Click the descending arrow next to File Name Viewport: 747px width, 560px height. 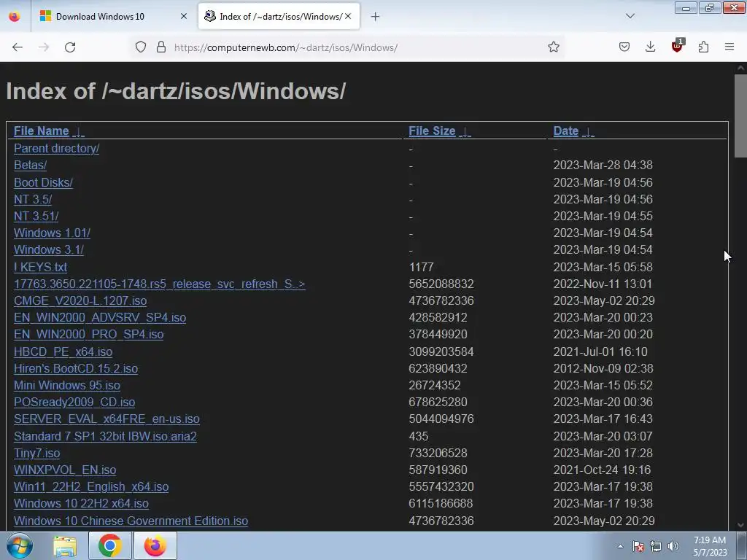point(78,132)
